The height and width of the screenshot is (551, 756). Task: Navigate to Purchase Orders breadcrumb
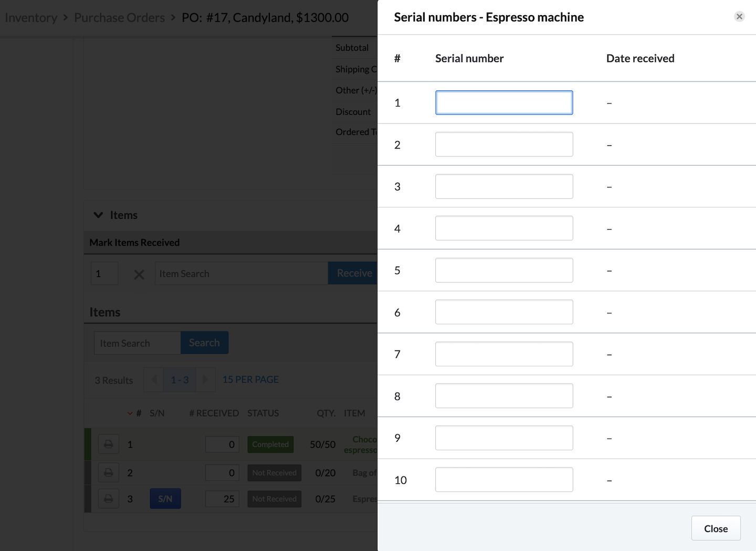point(119,18)
